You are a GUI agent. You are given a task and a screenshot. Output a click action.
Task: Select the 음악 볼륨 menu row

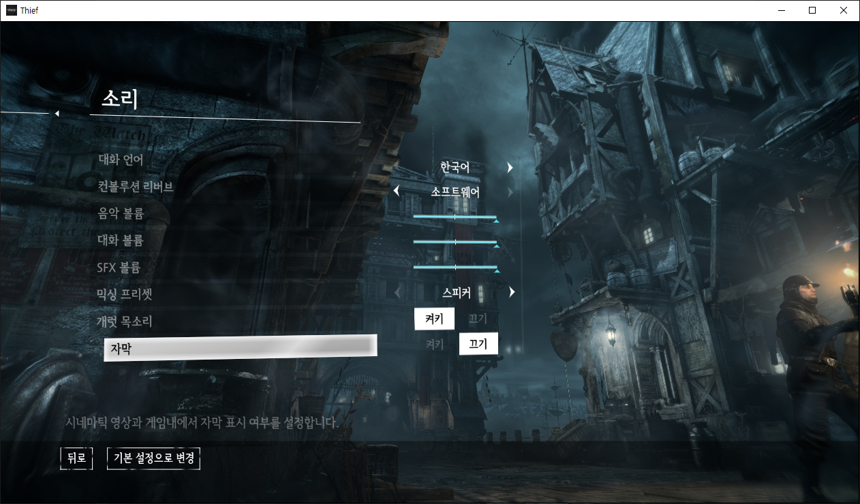[121, 213]
